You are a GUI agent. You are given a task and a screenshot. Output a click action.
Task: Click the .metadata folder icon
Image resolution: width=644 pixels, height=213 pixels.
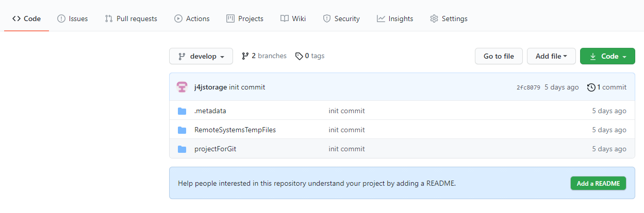[181, 111]
